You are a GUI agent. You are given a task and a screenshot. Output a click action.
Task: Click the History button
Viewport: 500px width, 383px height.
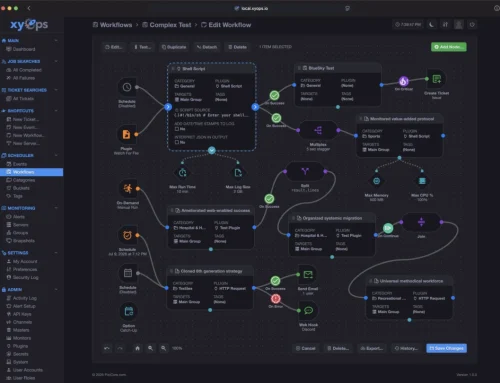tap(406, 348)
